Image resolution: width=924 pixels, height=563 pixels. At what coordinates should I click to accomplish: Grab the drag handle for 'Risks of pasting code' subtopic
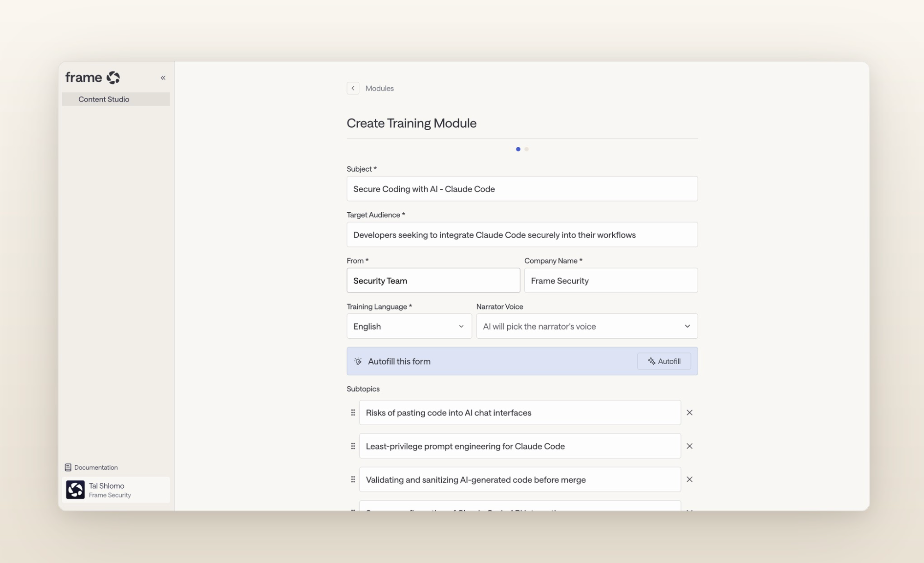point(353,413)
